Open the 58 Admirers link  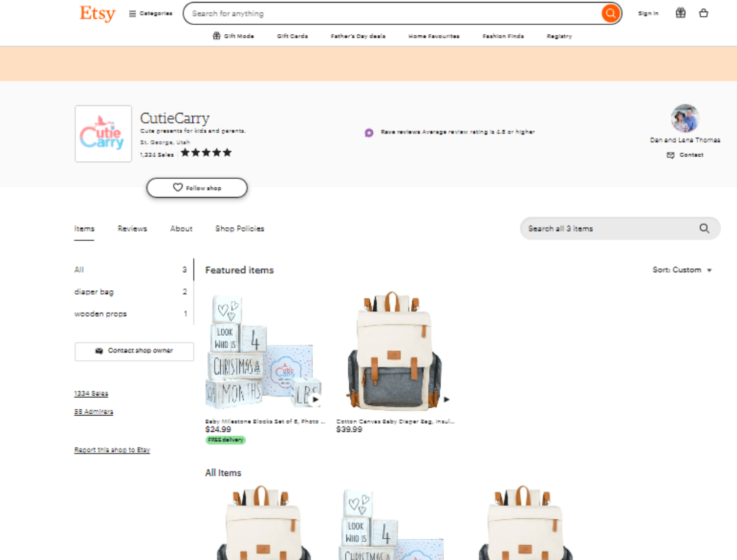94,412
